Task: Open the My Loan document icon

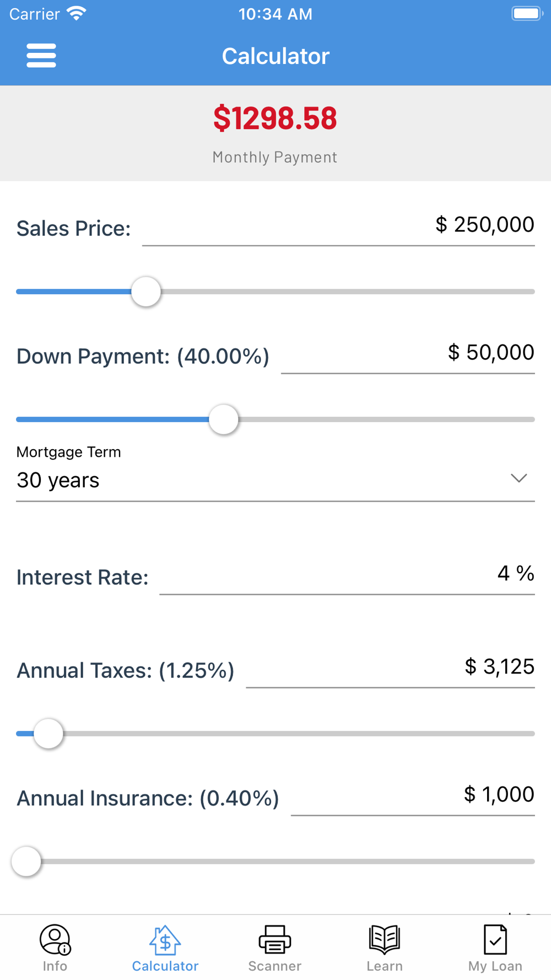Action: (495, 939)
